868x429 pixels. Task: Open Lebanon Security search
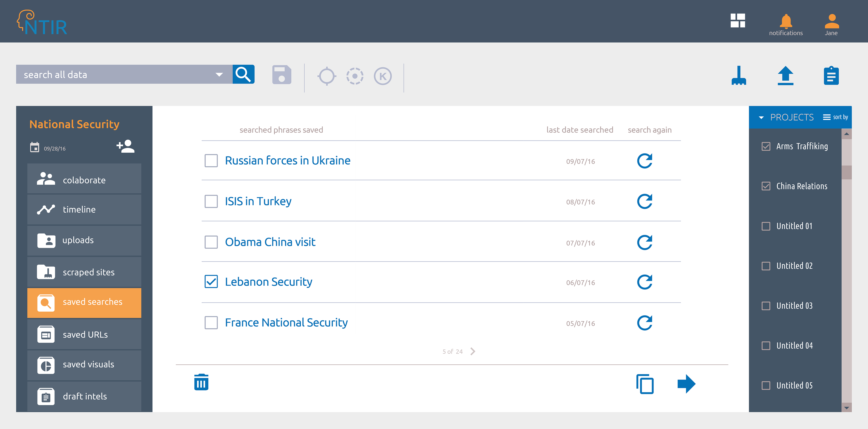(269, 282)
